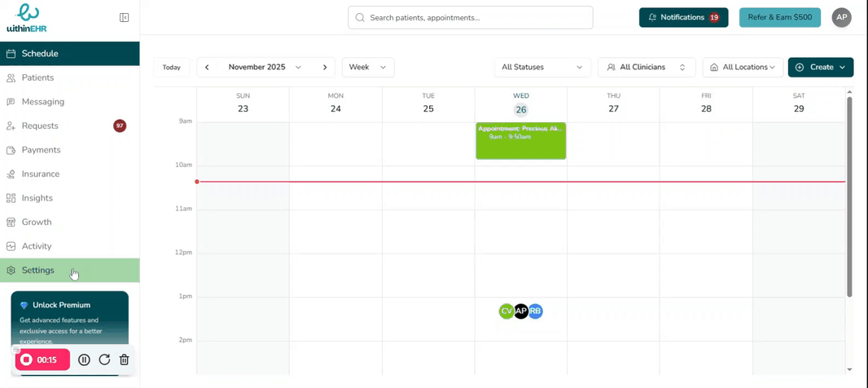Click the 19 notifications count badge
The width and height of the screenshot is (868, 388).
714,18
